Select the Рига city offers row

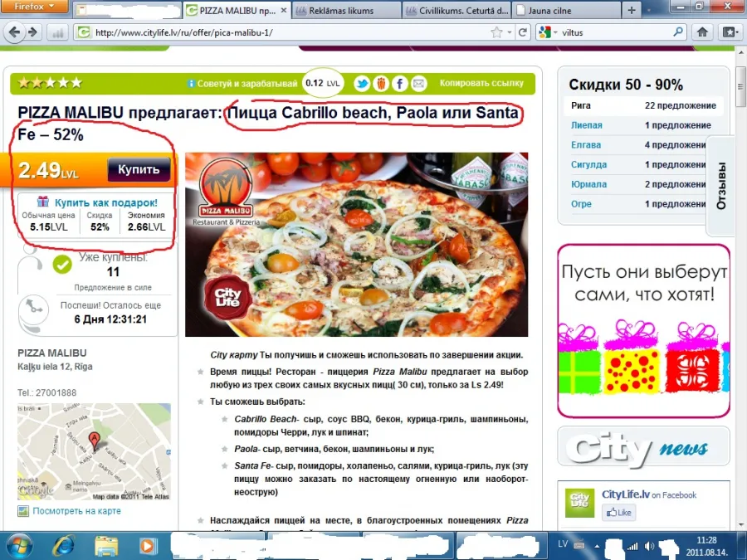(643, 105)
